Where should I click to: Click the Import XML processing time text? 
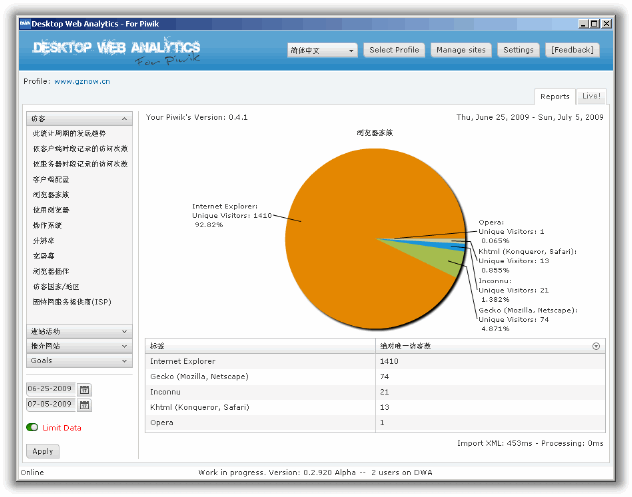530,443
